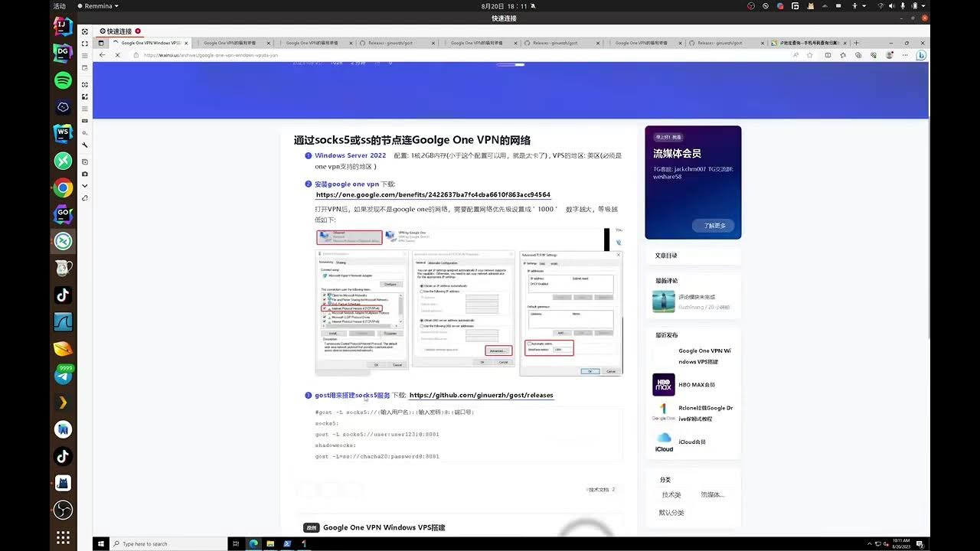Open Edge from the Windows taskbar

[x=253, y=544]
